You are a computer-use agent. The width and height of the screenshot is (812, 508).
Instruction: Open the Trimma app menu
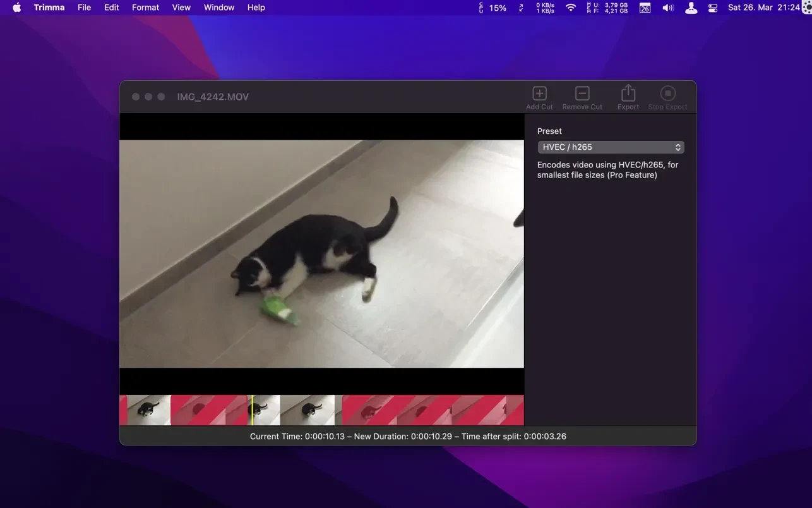pyautogui.click(x=49, y=8)
